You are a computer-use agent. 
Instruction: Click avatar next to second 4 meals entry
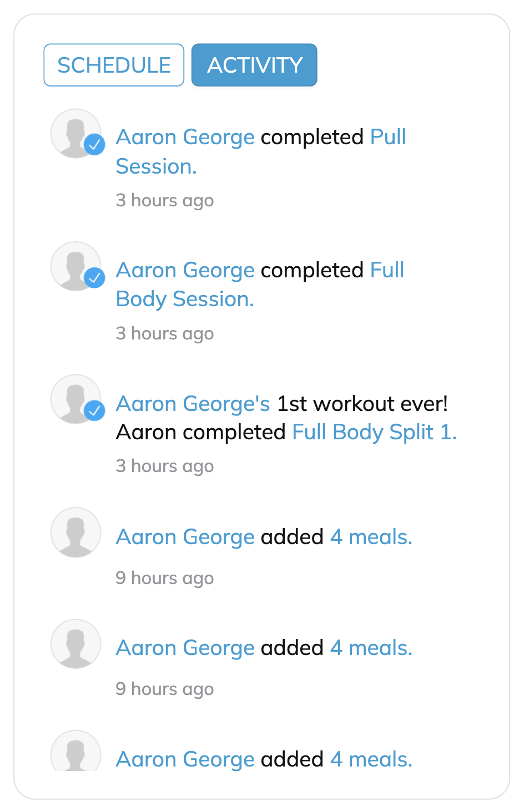[x=75, y=643]
